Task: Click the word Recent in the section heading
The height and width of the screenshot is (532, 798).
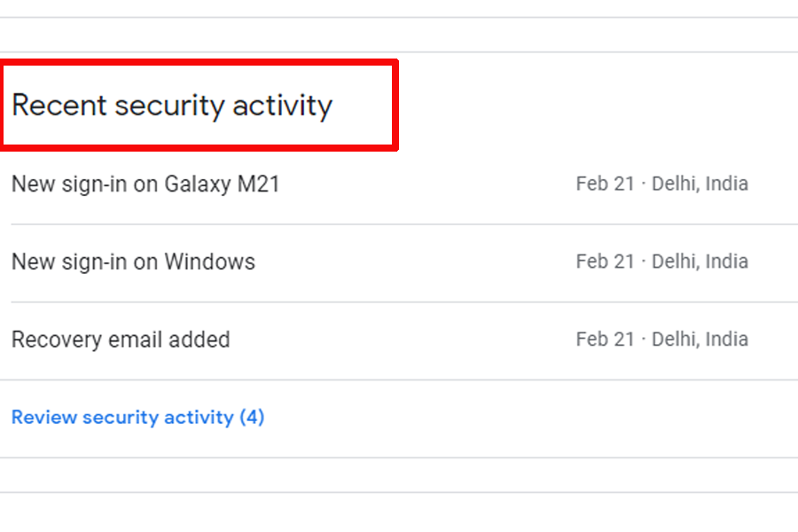Action: [x=59, y=106]
